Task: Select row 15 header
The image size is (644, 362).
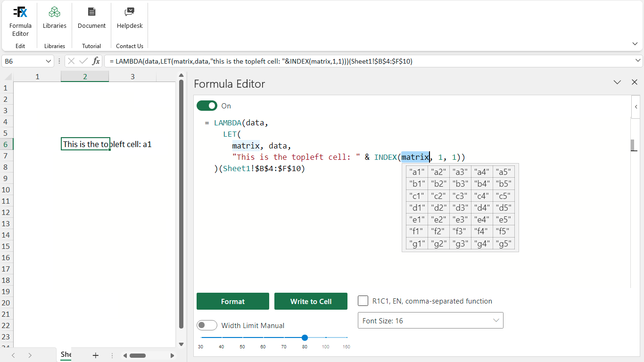Action: [x=6, y=246]
